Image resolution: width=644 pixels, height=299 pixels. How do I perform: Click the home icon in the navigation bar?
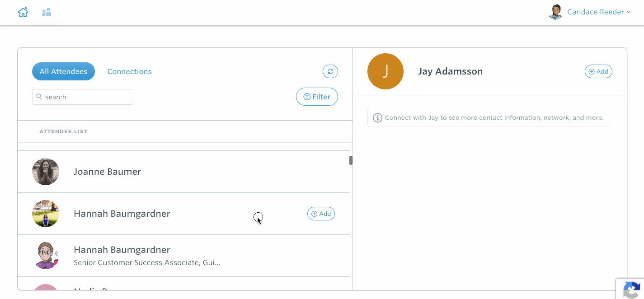tap(23, 12)
